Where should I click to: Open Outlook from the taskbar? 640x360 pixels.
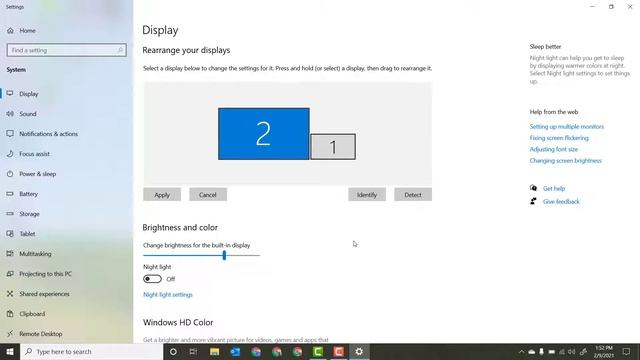235,351
